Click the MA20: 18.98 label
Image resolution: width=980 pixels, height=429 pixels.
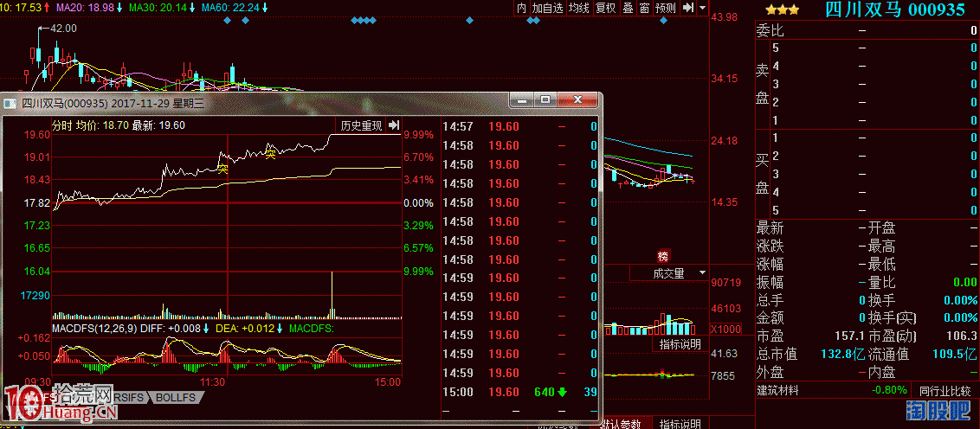[85, 8]
